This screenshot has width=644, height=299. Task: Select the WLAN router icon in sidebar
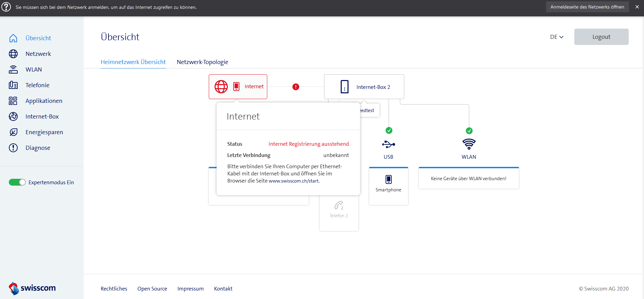pyautogui.click(x=13, y=69)
